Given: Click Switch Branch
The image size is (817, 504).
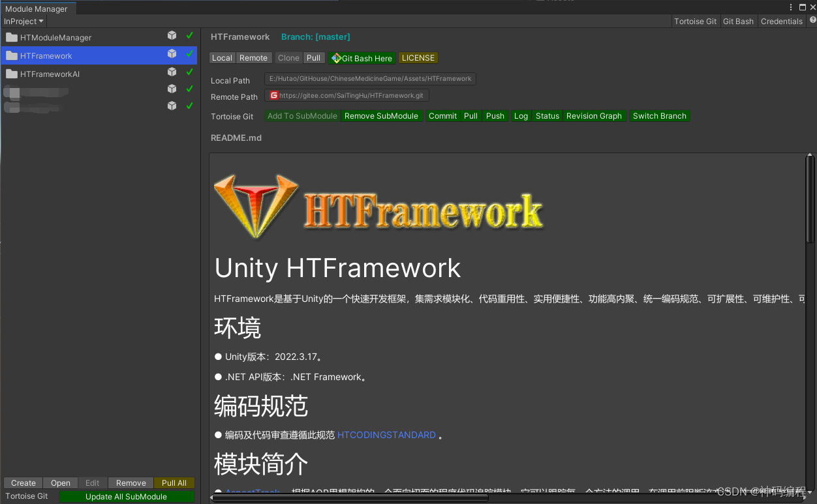Looking at the screenshot, I should pyautogui.click(x=660, y=116).
